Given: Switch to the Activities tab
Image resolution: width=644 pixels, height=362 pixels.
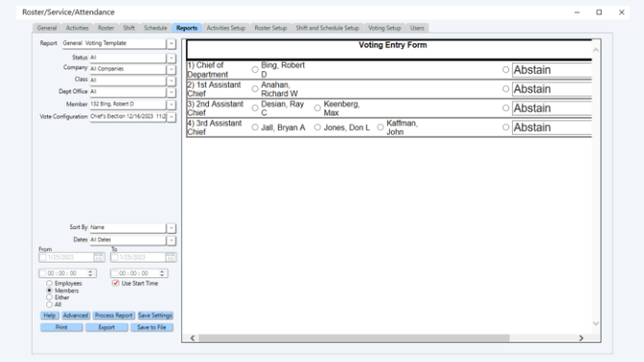Looking at the screenshot, I should [77, 28].
